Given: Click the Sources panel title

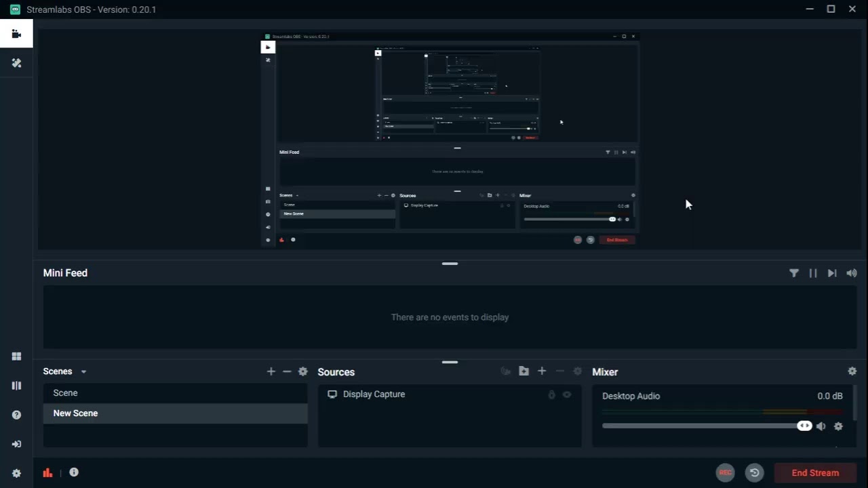Looking at the screenshot, I should pos(336,372).
